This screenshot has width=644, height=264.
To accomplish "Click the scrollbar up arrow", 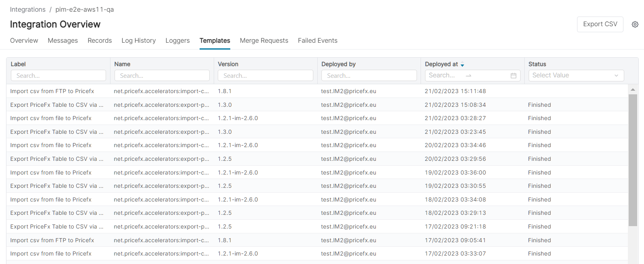I will point(633,89).
